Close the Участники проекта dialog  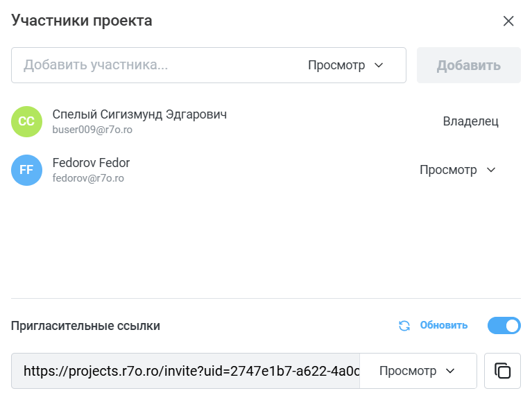(508, 21)
